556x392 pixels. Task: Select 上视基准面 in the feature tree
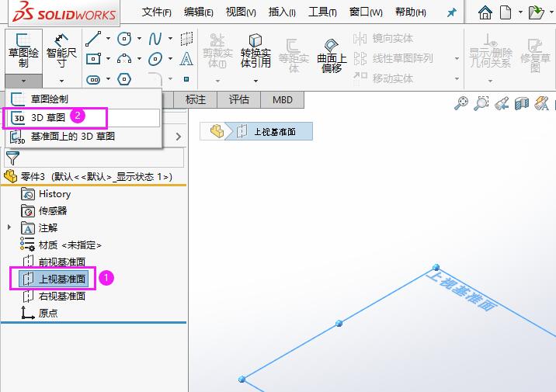[x=53, y=279]
